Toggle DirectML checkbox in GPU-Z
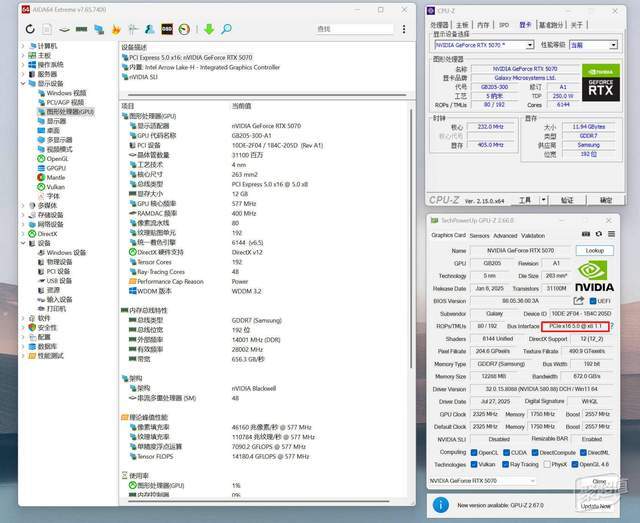The height and width of the screenshot is (523, 640). point(583,452)
